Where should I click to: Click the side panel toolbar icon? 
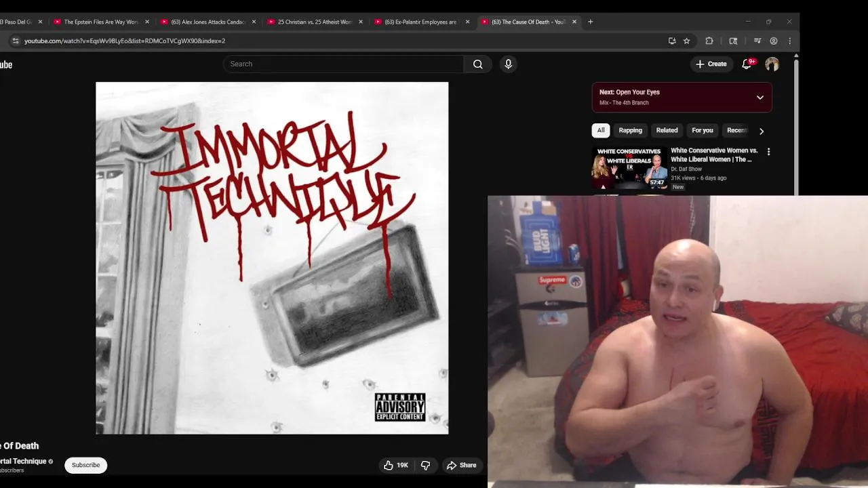tap(733, 41)
